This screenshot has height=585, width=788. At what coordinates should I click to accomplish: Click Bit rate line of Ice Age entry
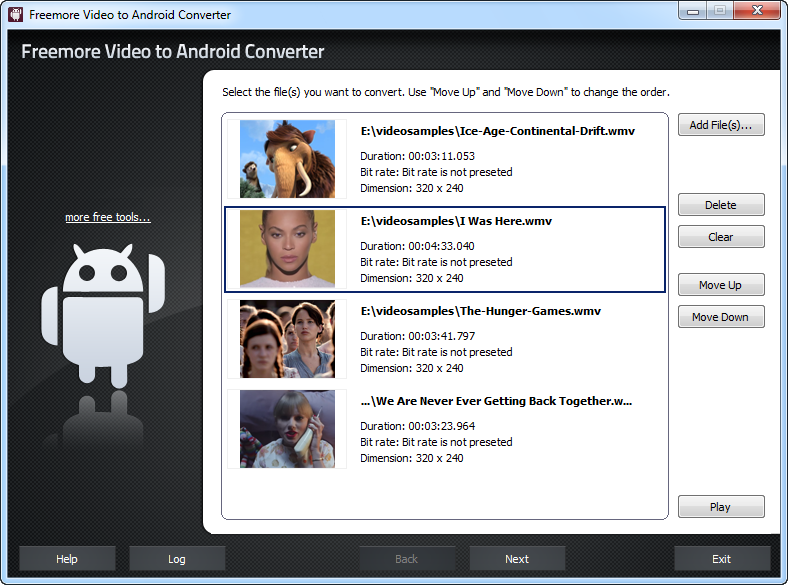tap(436, 172)
